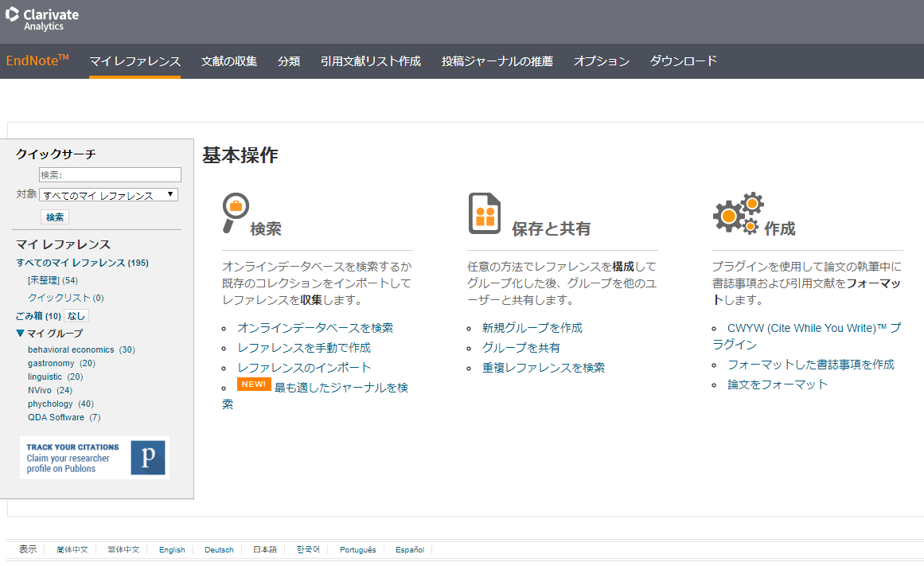Collapse the マイグループ section
This screenshot has height=566, width=924.
tap(19, 334)
